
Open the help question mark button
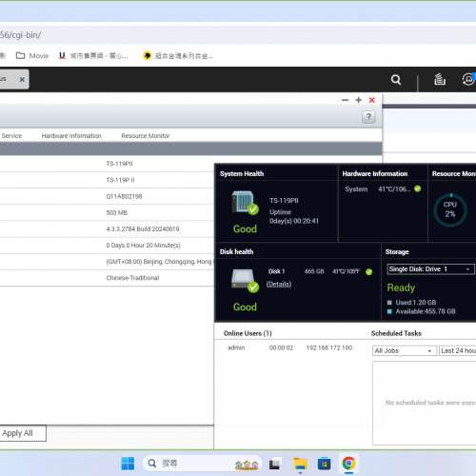coord(368,117)
